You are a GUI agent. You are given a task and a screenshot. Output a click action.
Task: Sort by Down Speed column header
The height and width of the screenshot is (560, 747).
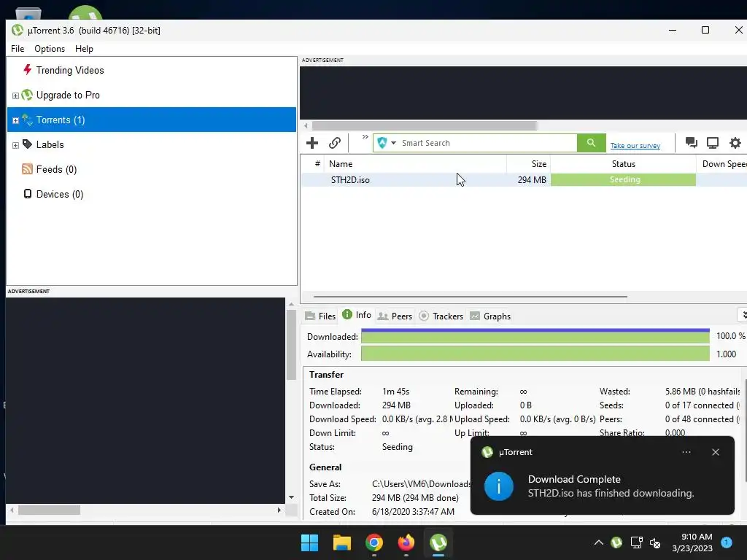click(721, 164)
